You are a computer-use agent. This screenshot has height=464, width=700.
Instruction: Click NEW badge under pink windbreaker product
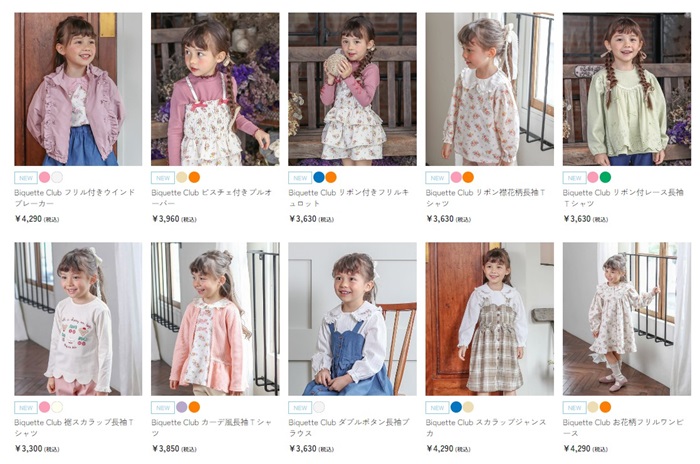point(25,177)
